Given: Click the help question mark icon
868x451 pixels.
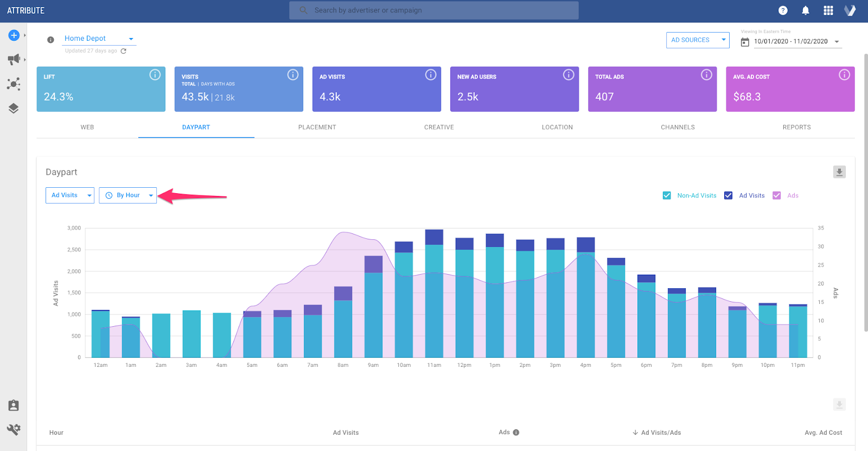Looking at the screenshot, I should coord(783,10).
